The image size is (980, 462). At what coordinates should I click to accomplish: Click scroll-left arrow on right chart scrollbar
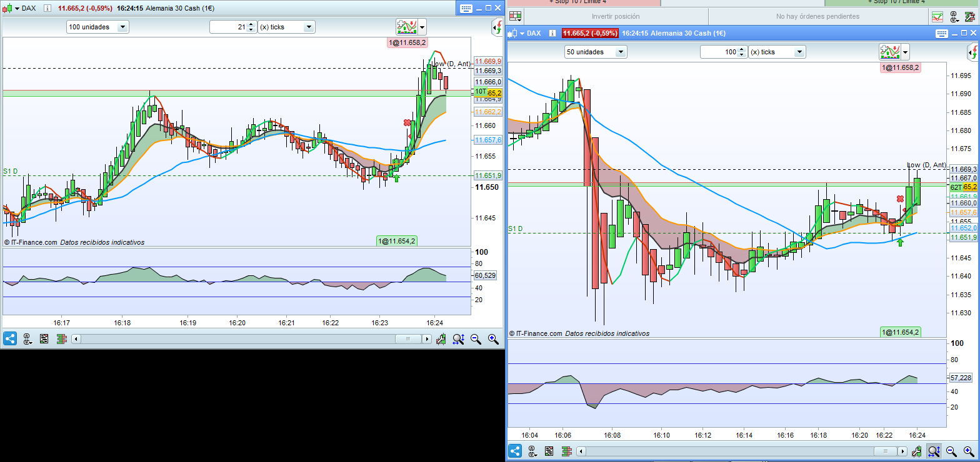tap(581, 451)
